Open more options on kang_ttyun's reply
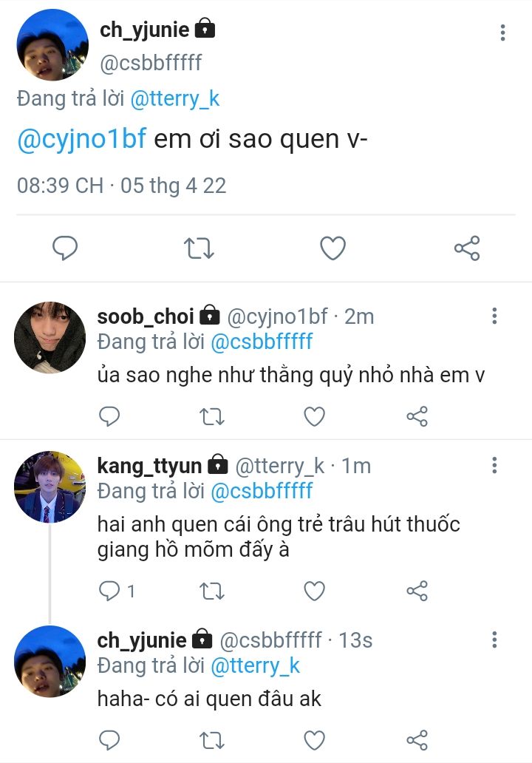 coord(494,466)
